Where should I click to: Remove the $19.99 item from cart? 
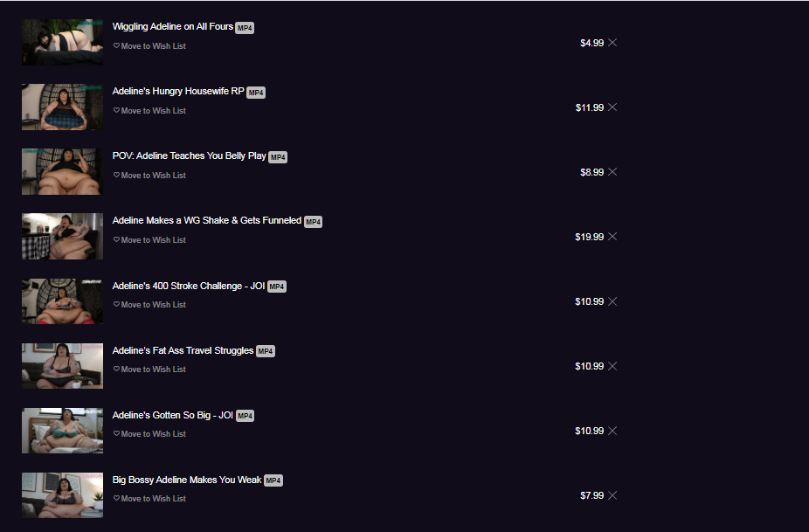(x=612, y=237)
